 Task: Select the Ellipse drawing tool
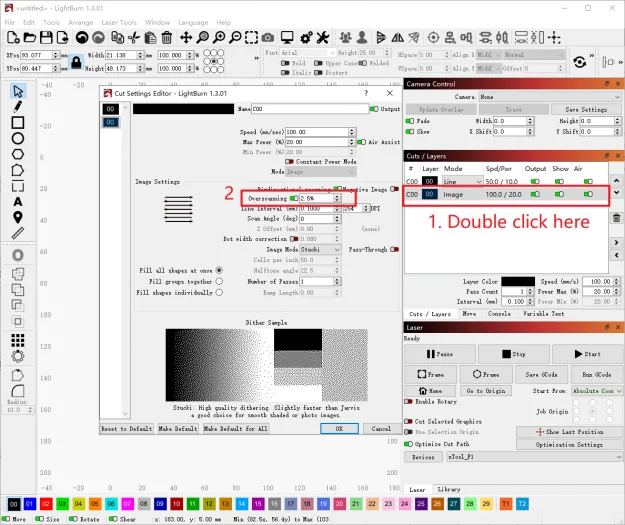click(x=18, y=138)
